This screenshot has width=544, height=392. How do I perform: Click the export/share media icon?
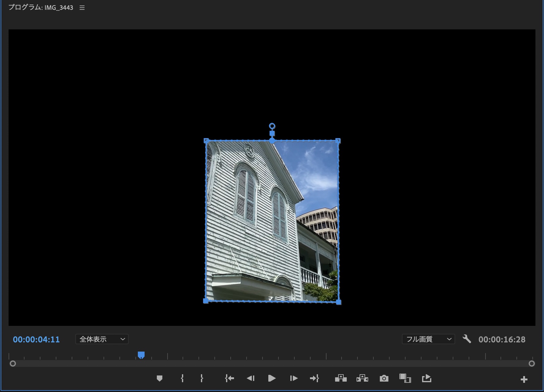tap(426, 379)
